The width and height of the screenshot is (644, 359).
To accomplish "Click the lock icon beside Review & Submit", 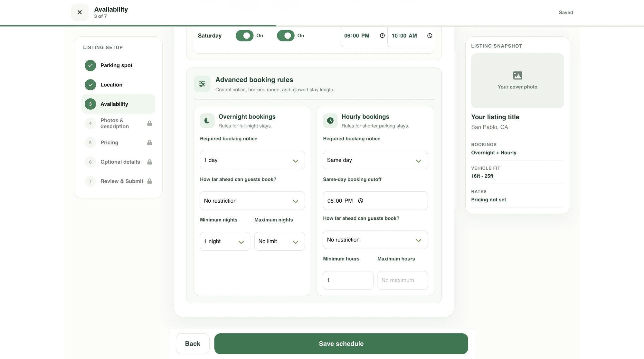I will 149,181.
